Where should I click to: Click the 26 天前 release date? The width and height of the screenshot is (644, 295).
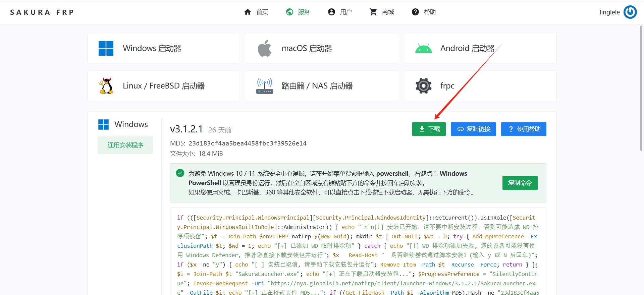pyautogui.click(x=220, y=130)
